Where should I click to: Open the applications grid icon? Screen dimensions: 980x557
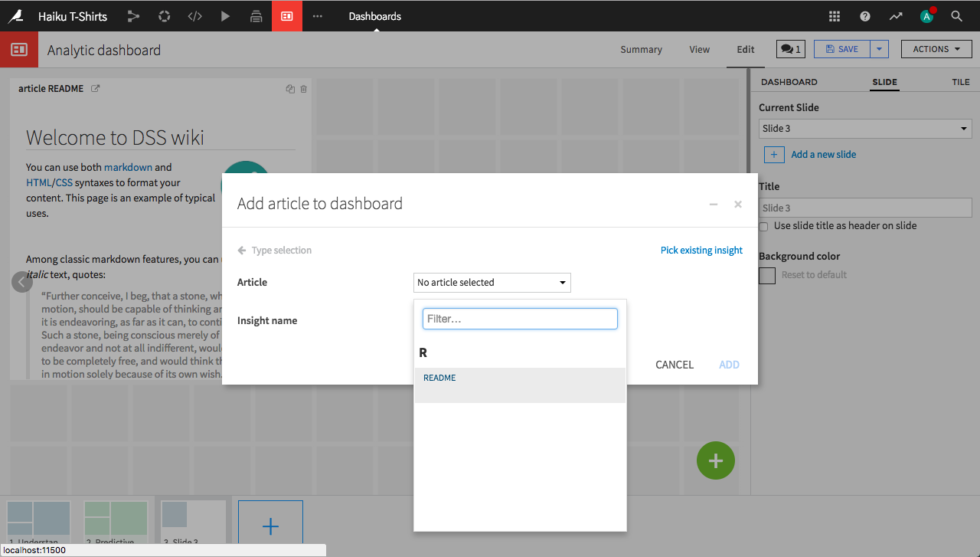click(835, 16)
